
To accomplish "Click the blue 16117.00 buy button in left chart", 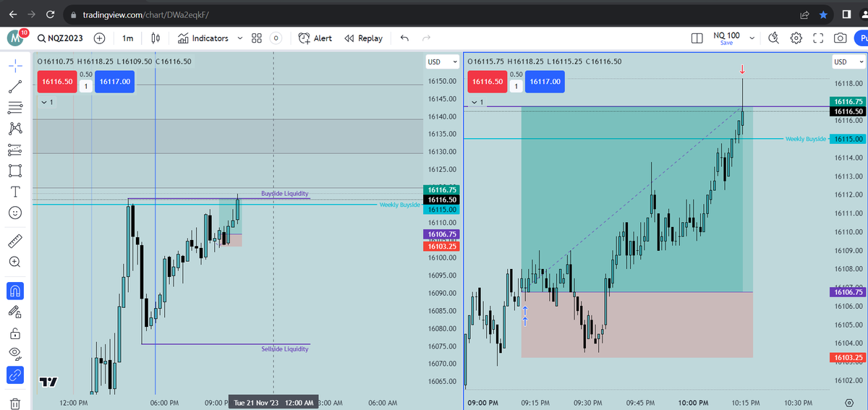I will tap(115, 82).
